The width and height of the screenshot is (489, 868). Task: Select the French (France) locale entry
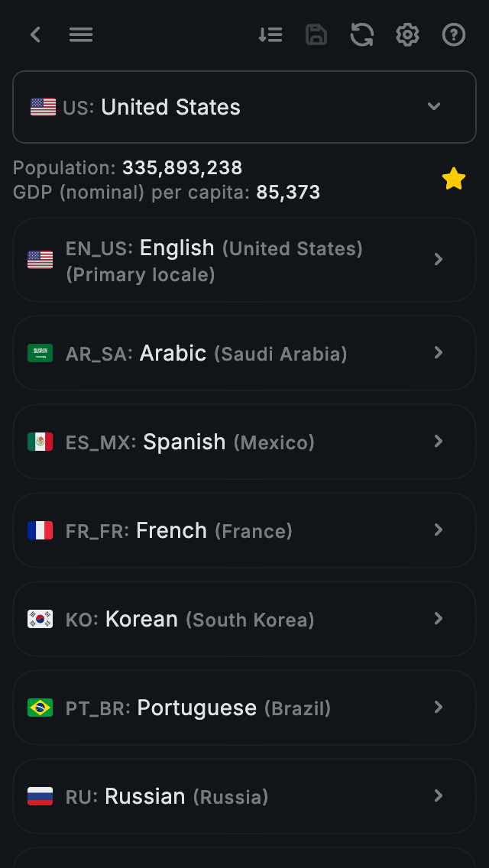coord(244,530)
